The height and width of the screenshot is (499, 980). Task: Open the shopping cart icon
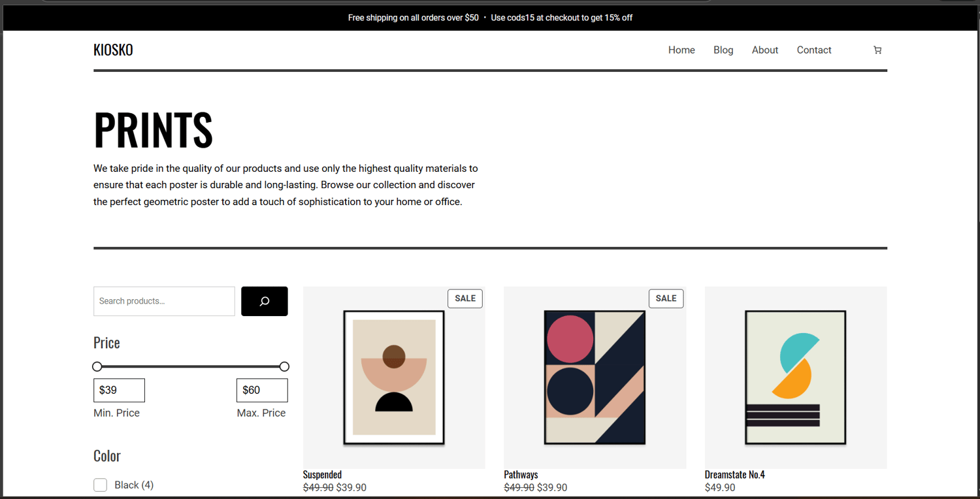click(877, 50)
